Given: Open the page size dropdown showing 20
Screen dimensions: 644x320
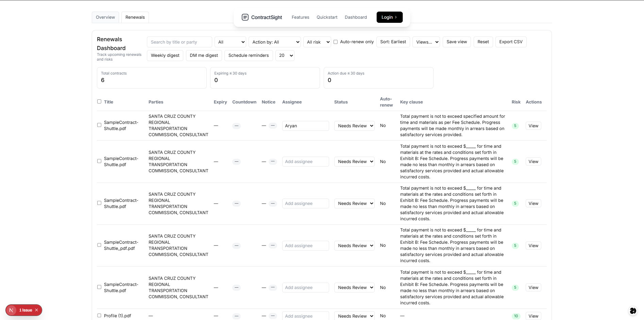Looking at the screenshot, I should tap(285, 55).
